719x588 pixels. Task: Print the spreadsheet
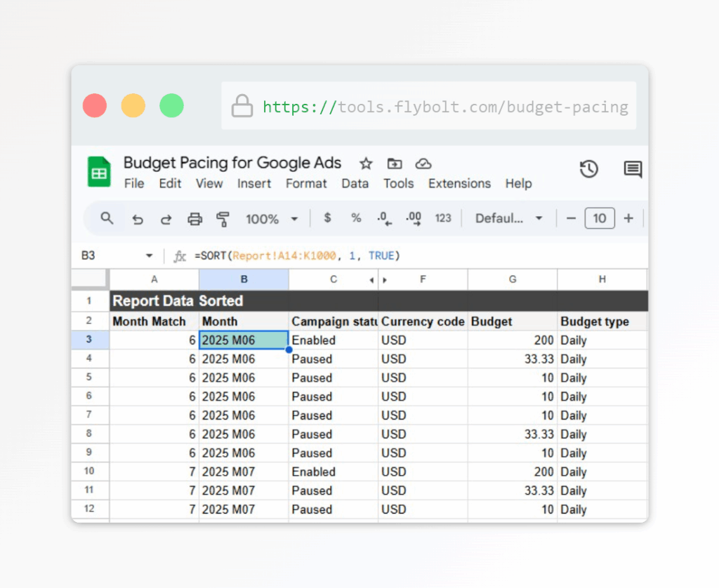click(x=194, y=218)
